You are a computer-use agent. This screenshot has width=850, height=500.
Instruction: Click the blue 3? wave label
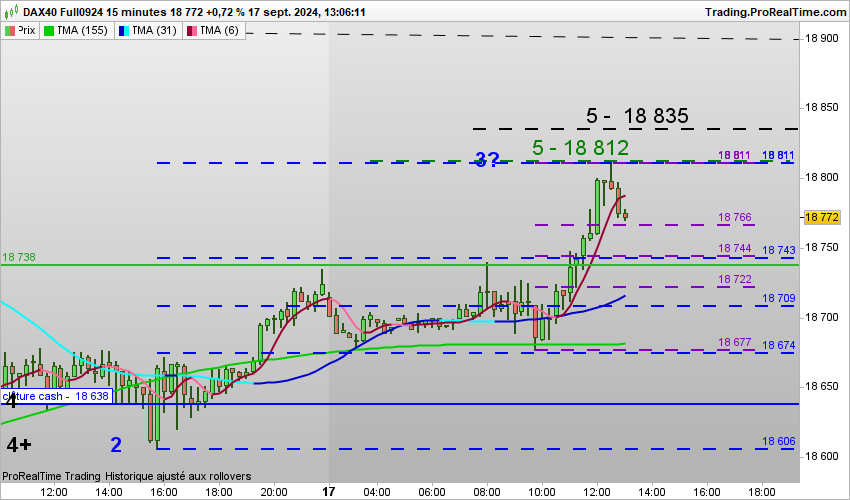(487, 159)
